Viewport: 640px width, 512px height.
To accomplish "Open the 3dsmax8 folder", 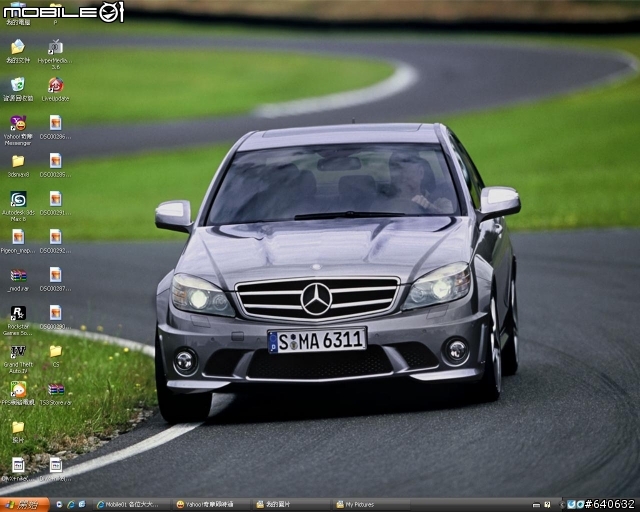I will pos(18,166).
